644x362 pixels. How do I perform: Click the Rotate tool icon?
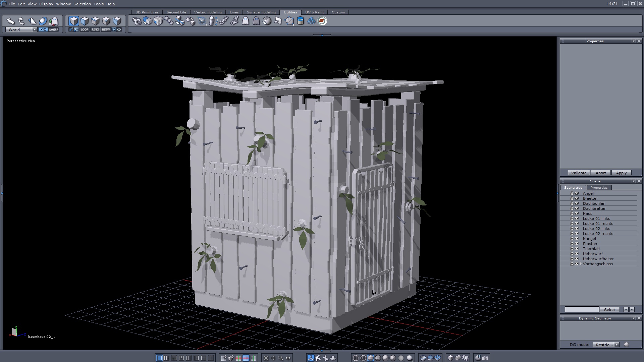click(21, 21)
